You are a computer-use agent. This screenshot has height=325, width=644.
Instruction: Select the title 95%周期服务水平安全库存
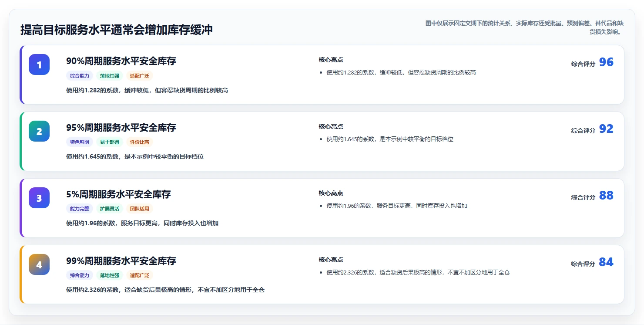[x=121, y=128]
